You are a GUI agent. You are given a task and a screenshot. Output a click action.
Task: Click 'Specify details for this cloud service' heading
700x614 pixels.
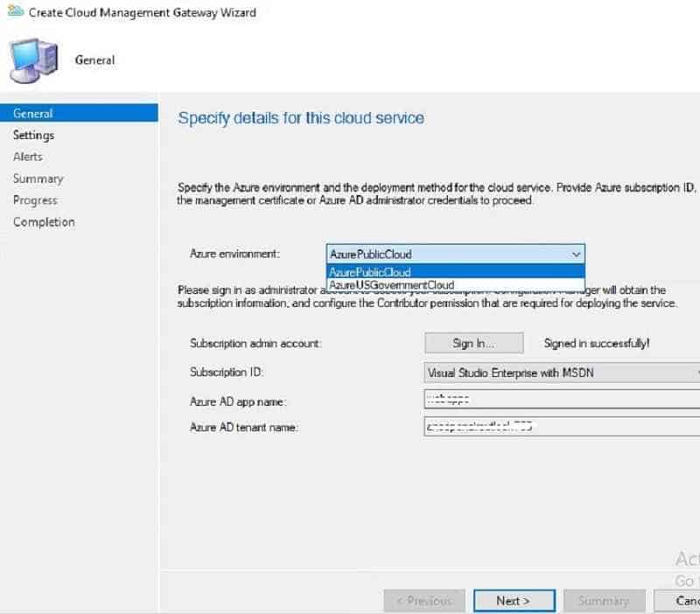click(301, 118)
